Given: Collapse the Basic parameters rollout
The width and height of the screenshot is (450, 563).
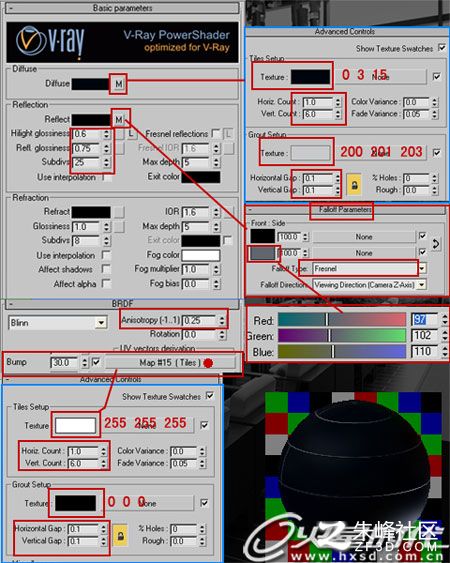Looking at the screenshot, I should point(122,8).
